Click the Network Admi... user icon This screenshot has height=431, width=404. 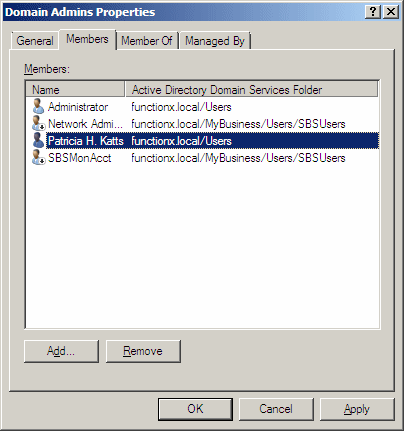click(38, 124)
